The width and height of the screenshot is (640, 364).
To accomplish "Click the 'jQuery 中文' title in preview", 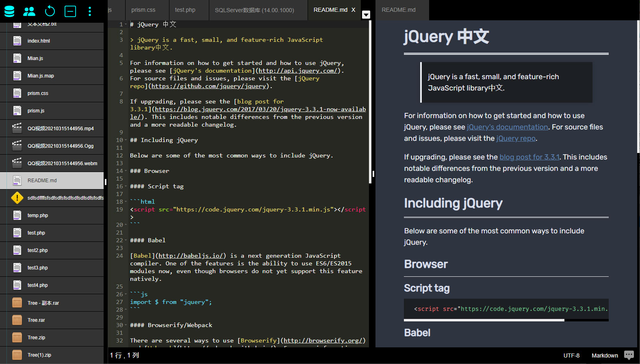I will tap(446, 37).
